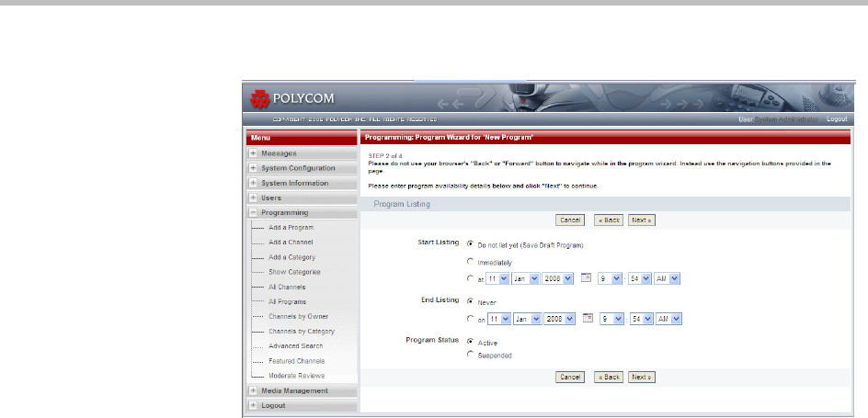868x418 pixels.
Task: Click the bottom Cancel button
Action: click(570, 377)
